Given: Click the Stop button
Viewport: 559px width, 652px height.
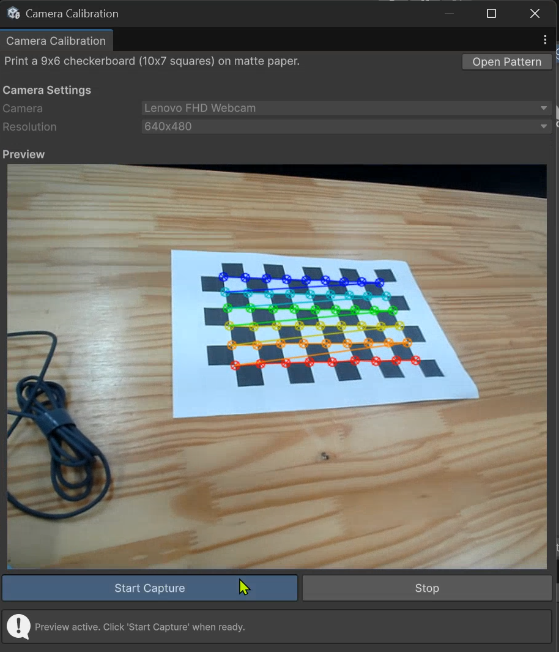Looking at the screenshot, I should [427, 588].
